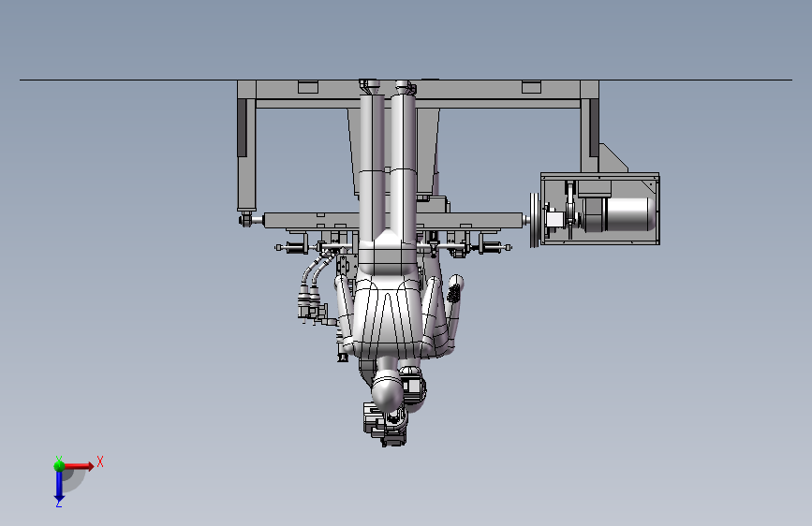Click the green Y axis ball on triad

click(x=59, y=466)
